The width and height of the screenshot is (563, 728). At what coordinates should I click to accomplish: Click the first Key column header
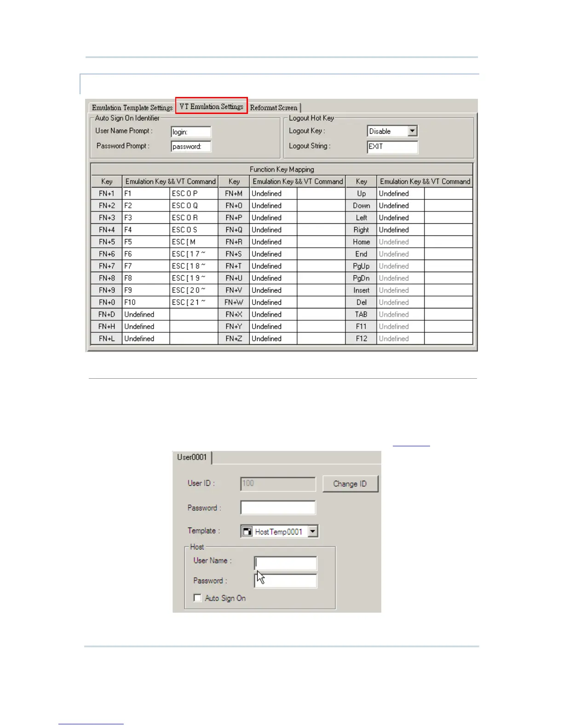click(107, 182)
